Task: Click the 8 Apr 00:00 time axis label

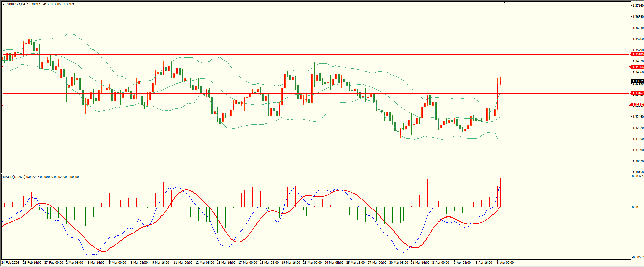Action: pyautogui.click(x=505, y=263)
